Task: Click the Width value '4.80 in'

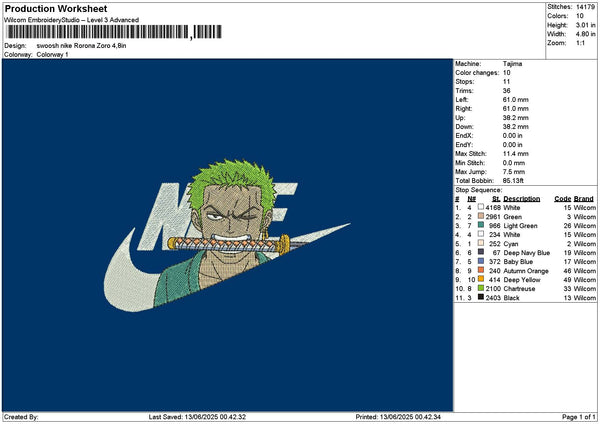Action: tap(585, 34)
